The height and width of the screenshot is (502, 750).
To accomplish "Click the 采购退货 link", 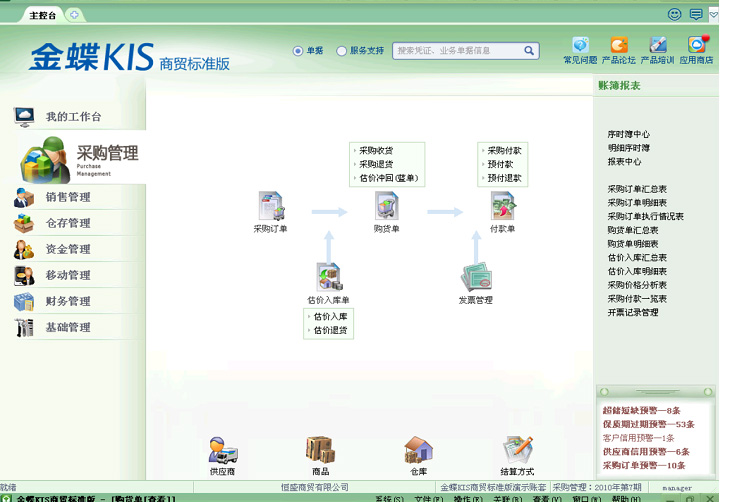I will (376, 164).
